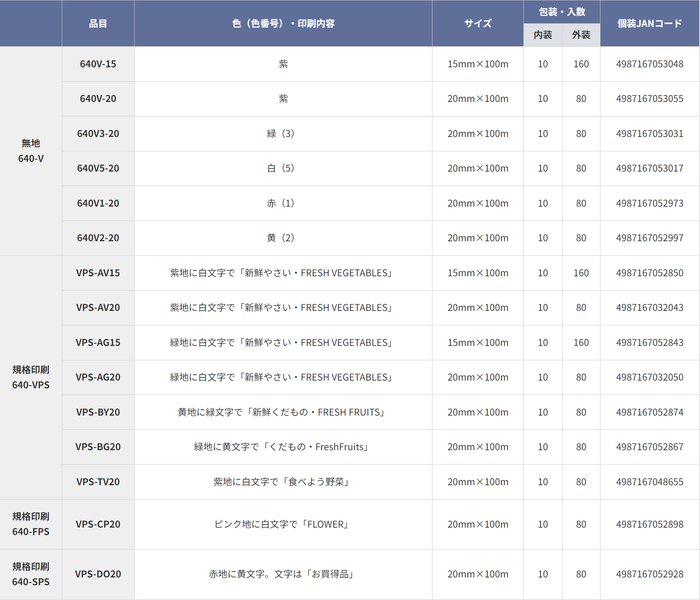
Task: Click the VPS-DO20 product name
Action: click(98, 574)
